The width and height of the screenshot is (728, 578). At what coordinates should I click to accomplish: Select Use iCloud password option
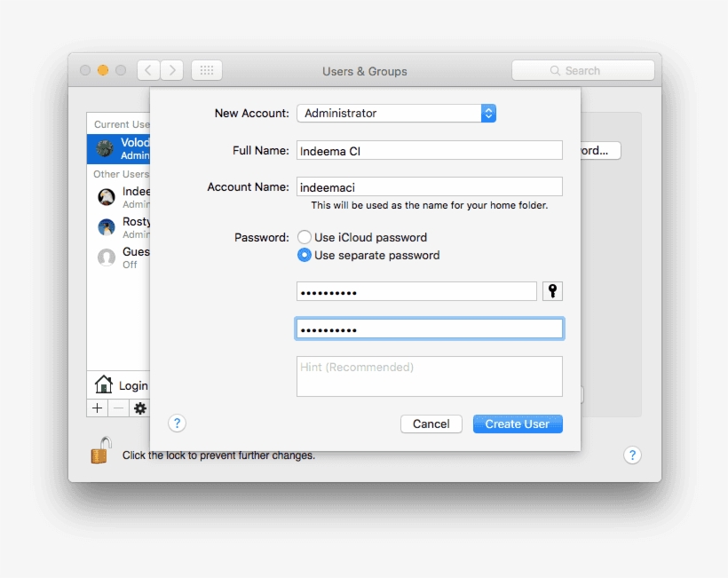[x=305, y=237]
